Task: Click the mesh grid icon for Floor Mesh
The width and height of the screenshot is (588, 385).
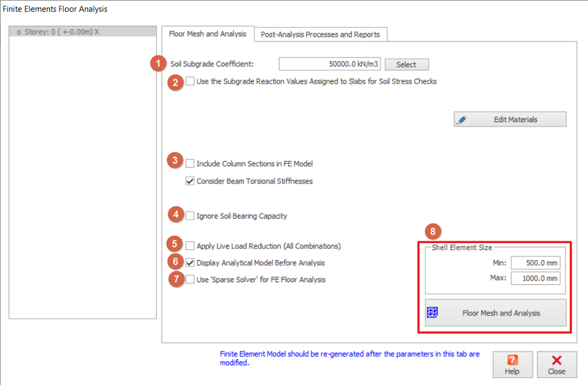Action: (433, 313)
